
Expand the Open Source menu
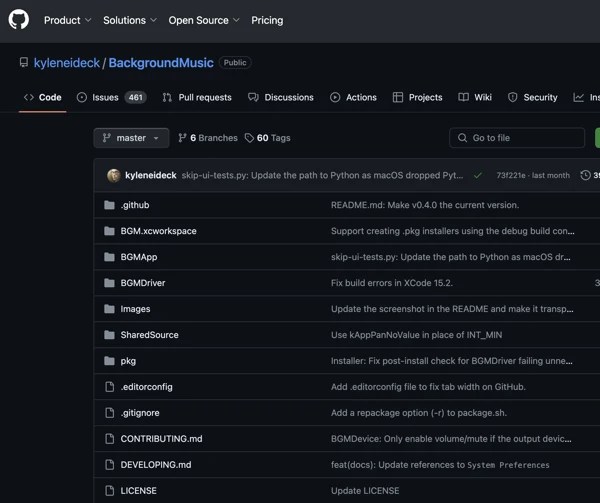pos(204,20)
